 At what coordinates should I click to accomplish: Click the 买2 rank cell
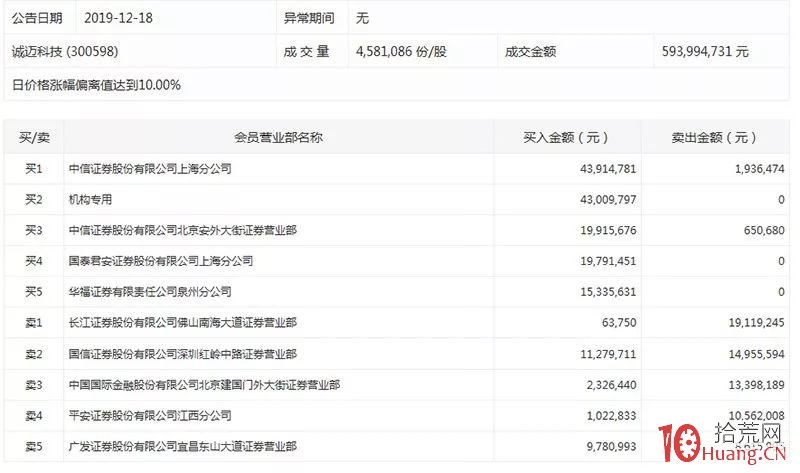[34, 200]
